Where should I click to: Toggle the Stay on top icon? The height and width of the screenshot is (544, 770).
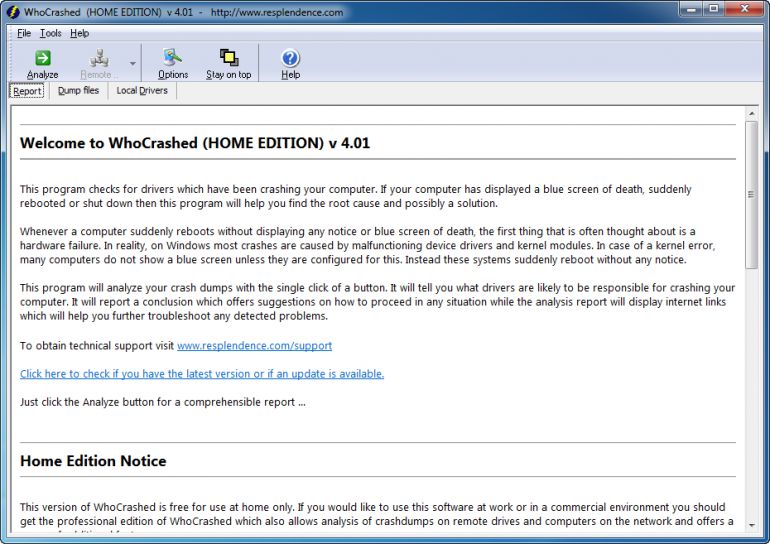229,58
